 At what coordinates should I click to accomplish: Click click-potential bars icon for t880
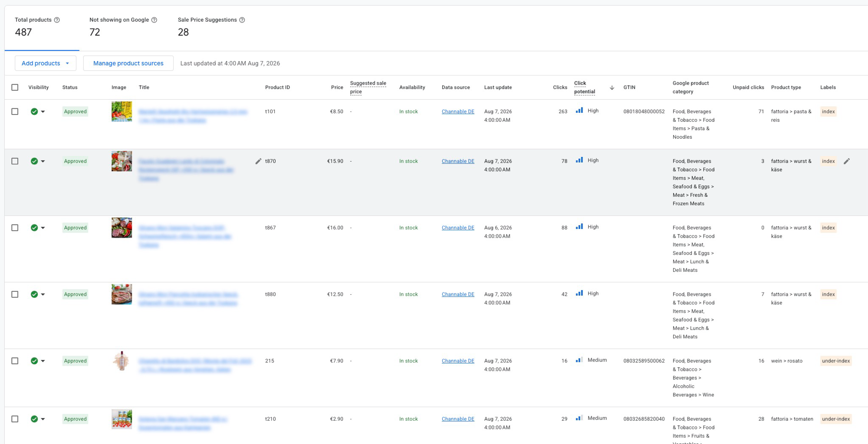pos(579,294)
